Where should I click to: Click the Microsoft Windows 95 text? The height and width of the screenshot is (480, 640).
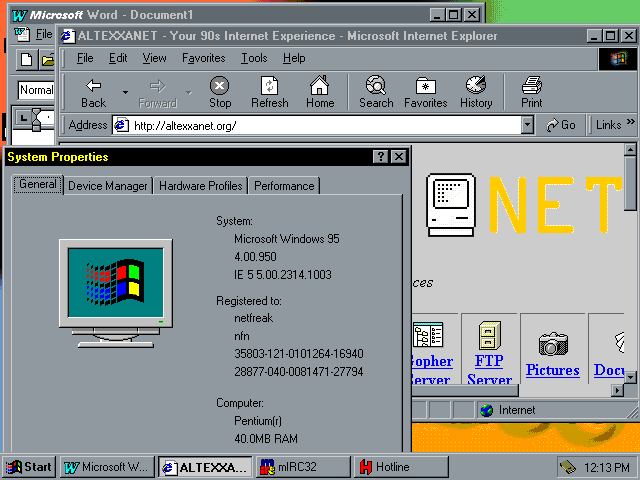(287, 239)
